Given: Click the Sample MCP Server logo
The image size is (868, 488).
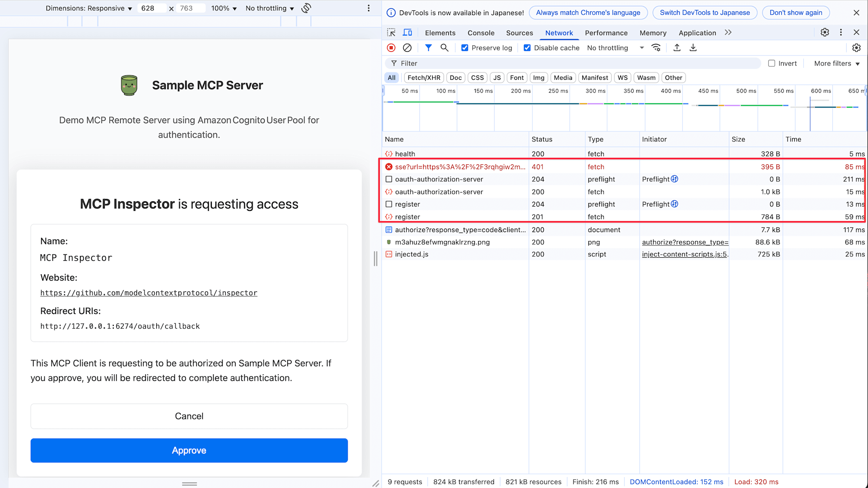Looking at the screenshot, I should click(129, 85).
